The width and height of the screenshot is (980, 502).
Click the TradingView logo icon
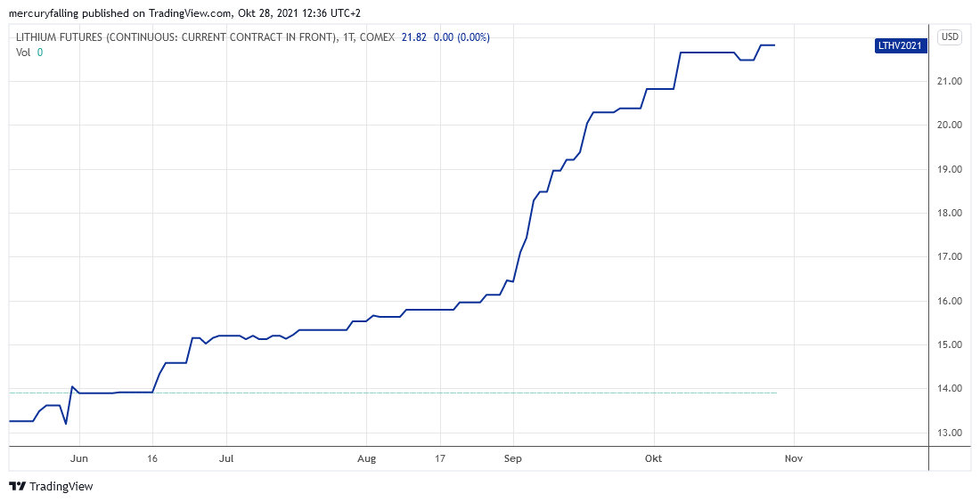pos(17,486)
